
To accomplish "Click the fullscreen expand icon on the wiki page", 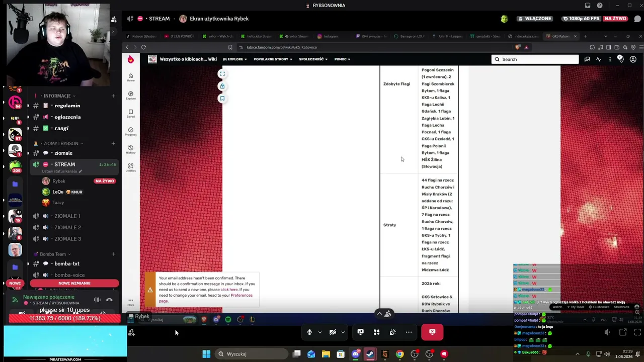I will 222,74.
